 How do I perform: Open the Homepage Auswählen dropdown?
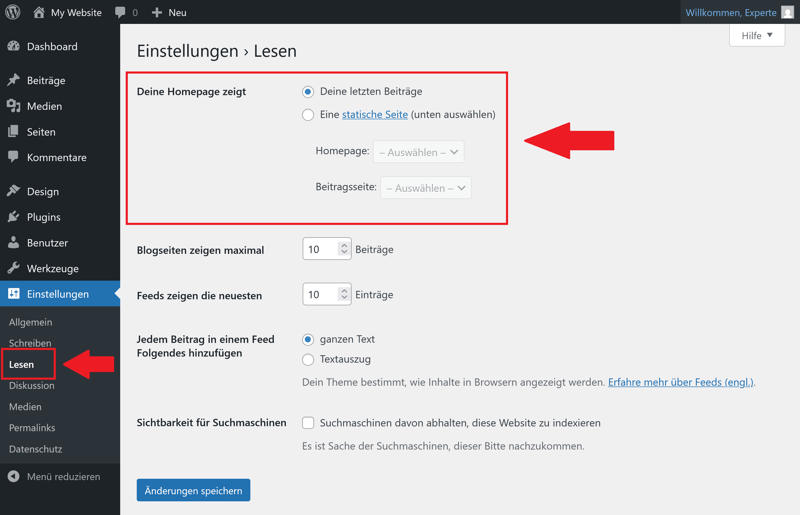coord(418,152)
